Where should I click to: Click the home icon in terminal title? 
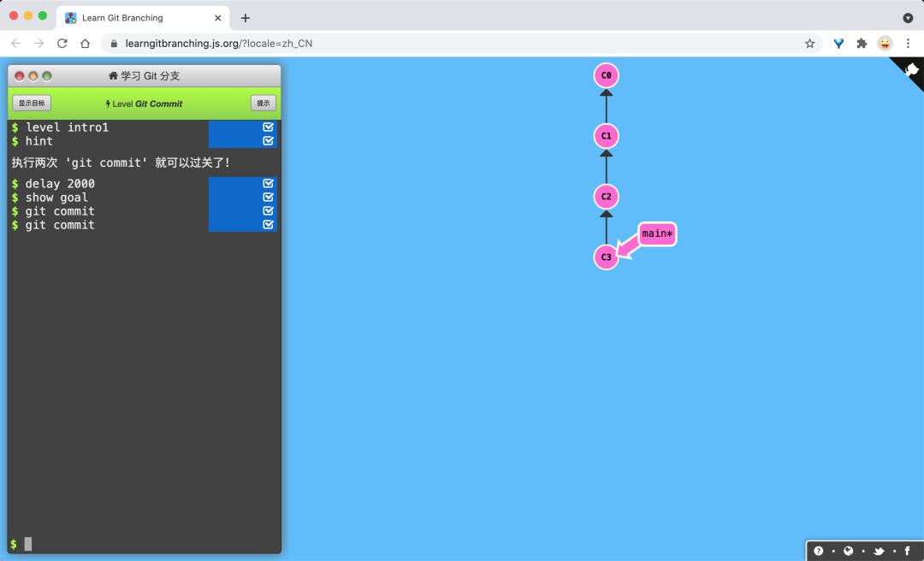(x=113, y=75)
